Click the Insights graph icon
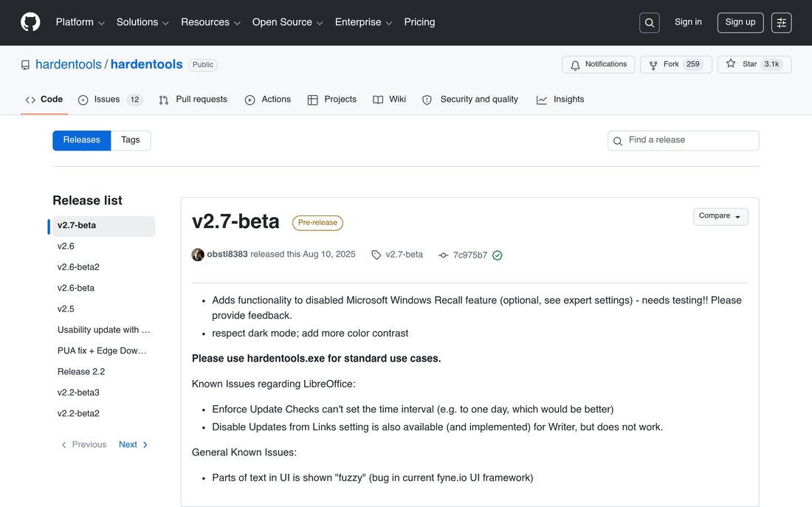Image resolution: width=812 pixels, height=507 pixels. (541, 100)
